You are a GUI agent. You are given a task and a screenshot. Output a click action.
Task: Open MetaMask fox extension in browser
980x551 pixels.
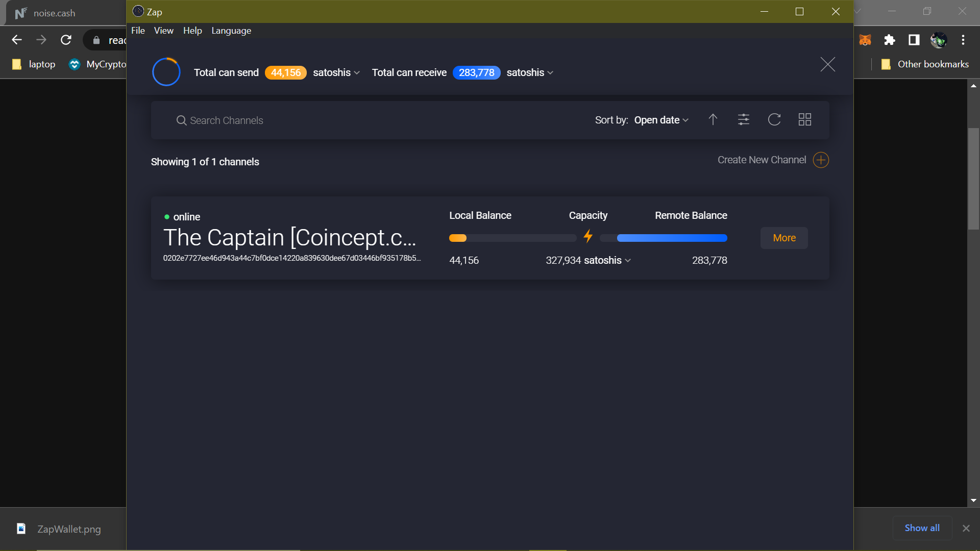pos(865,40)
